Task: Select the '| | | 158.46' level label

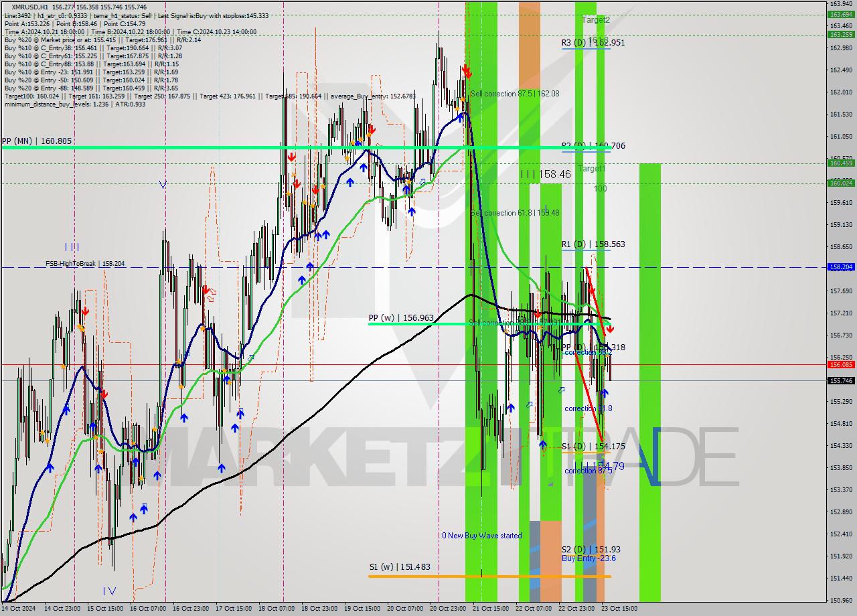Action: click(546, 174)
